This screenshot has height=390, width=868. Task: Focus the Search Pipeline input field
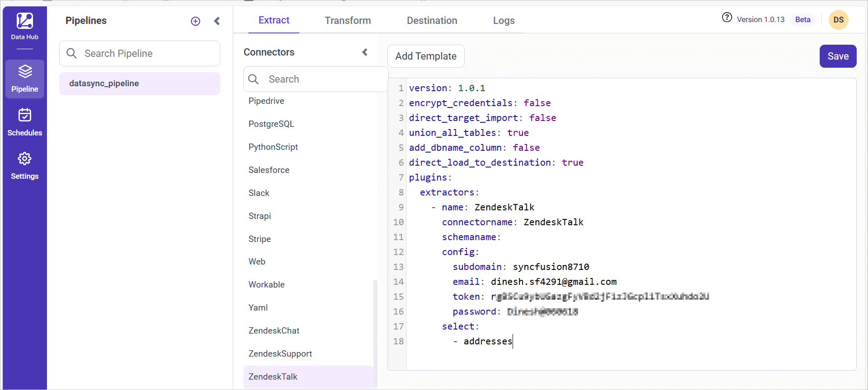point(140,53)
